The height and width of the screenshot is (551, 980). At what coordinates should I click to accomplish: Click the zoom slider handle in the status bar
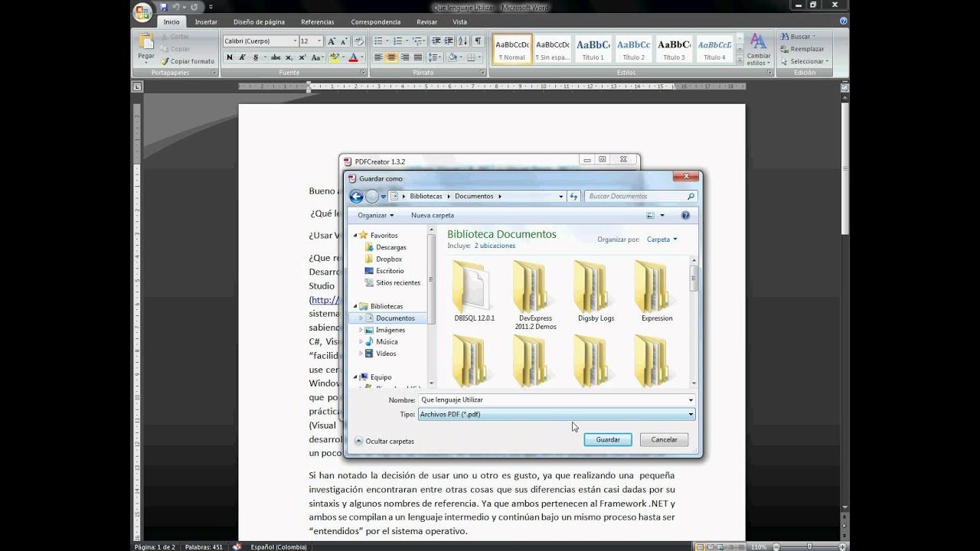coord(810,546)
